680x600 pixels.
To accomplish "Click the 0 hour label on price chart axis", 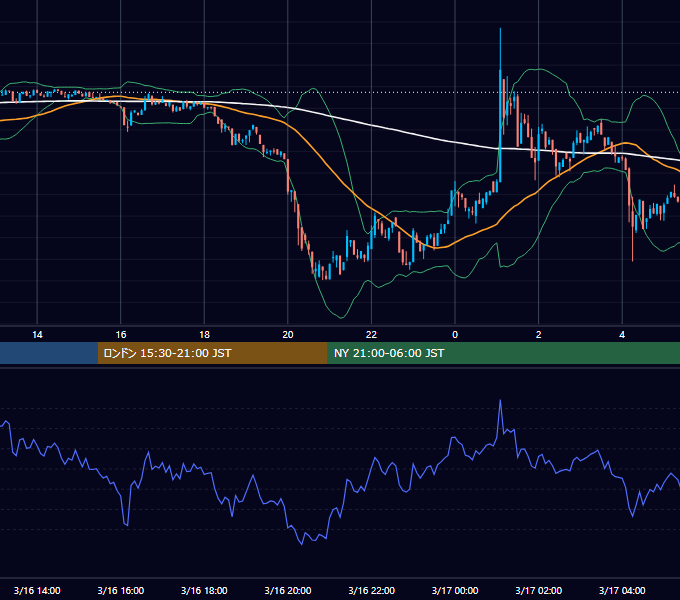I will tap(455, 335).
